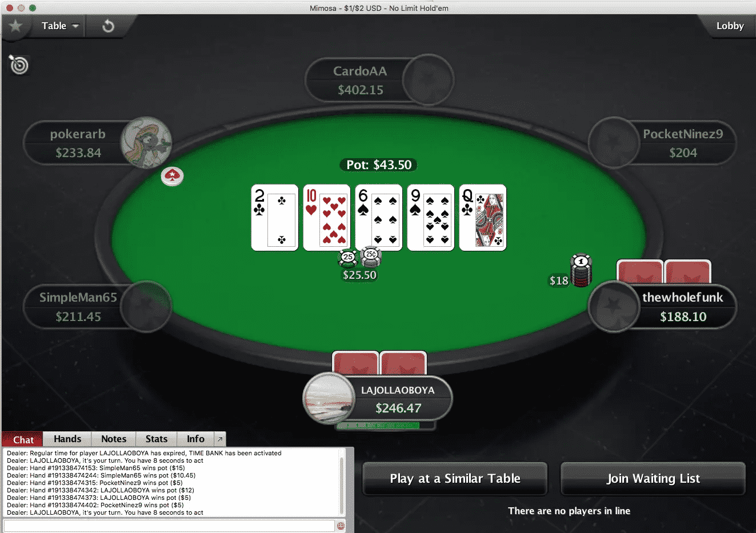The height and width of the screenshot is (533, 756).
Task: Click the refresh table arrow icon
Action: click(108, 26)
